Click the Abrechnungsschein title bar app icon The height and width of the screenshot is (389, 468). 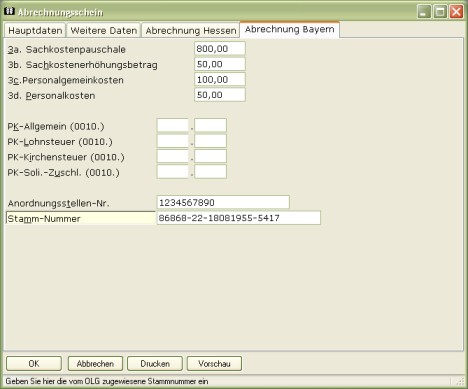point(9,11)
